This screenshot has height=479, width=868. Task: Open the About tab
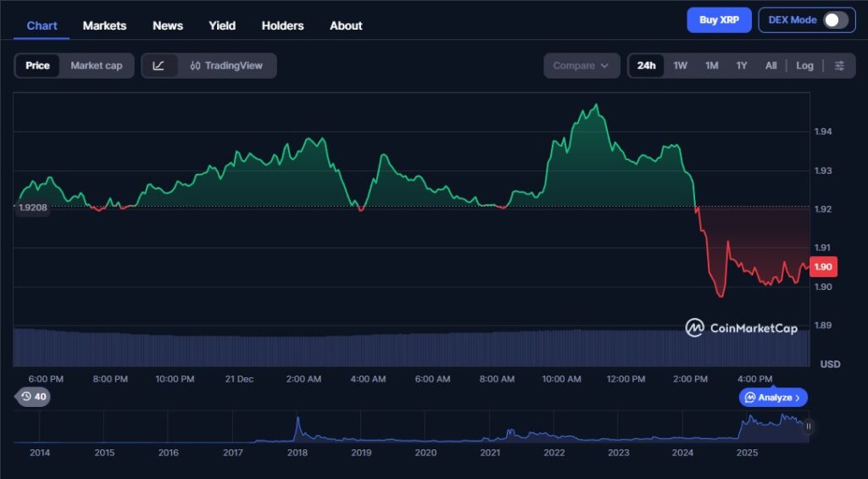pos(346,25)
